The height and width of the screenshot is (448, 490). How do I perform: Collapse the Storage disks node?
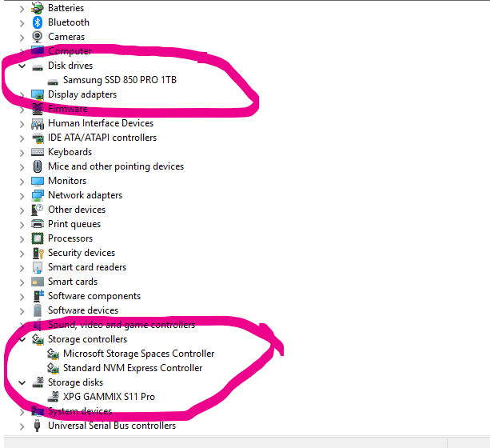coord(22,382)
